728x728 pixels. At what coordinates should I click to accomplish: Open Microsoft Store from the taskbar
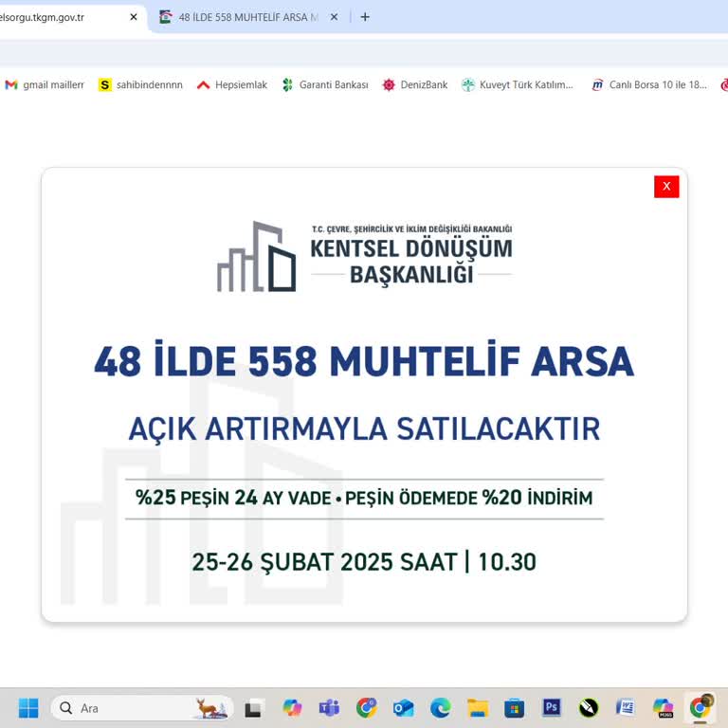tap(514, 708)
